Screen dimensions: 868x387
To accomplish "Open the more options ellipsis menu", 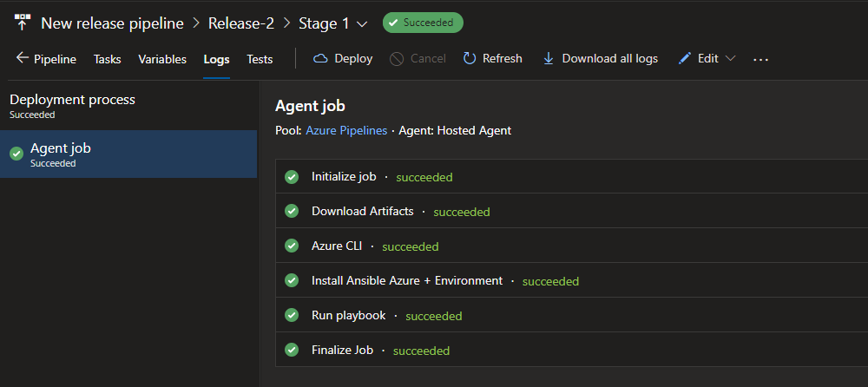I will pyautogui.click(x=761, y=59).
